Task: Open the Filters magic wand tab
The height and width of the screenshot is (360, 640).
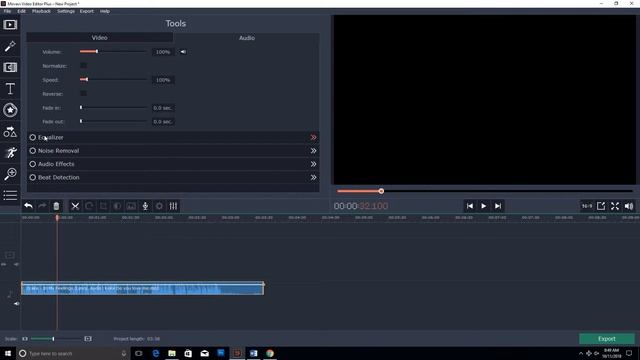Action: [10, 46]
